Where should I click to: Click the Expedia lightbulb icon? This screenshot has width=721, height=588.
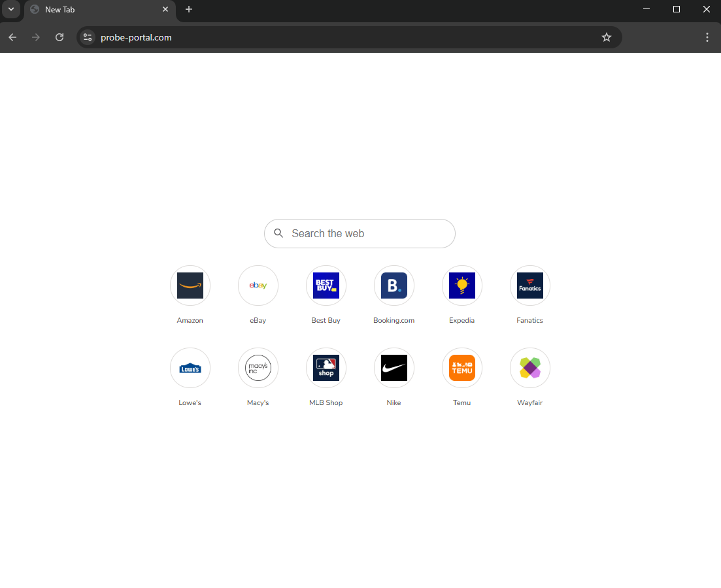coord(462,286)
